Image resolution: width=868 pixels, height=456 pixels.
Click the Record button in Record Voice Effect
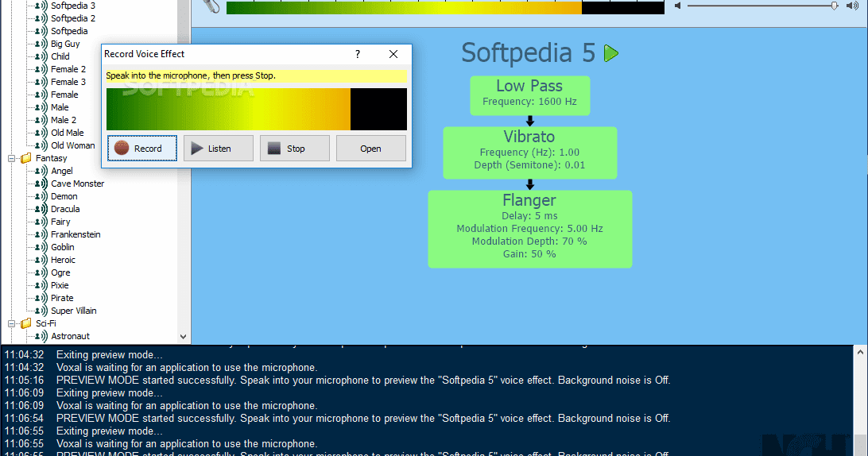(x=142, y=149)
